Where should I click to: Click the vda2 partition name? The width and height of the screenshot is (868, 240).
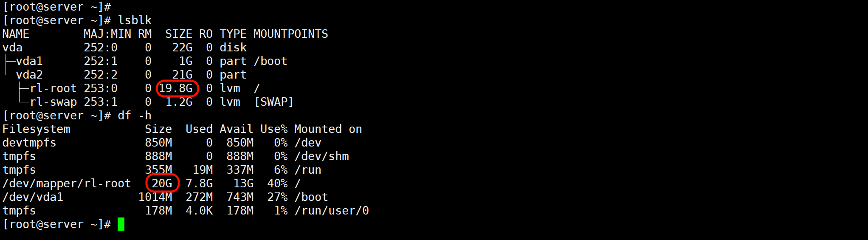pos(29,75)
